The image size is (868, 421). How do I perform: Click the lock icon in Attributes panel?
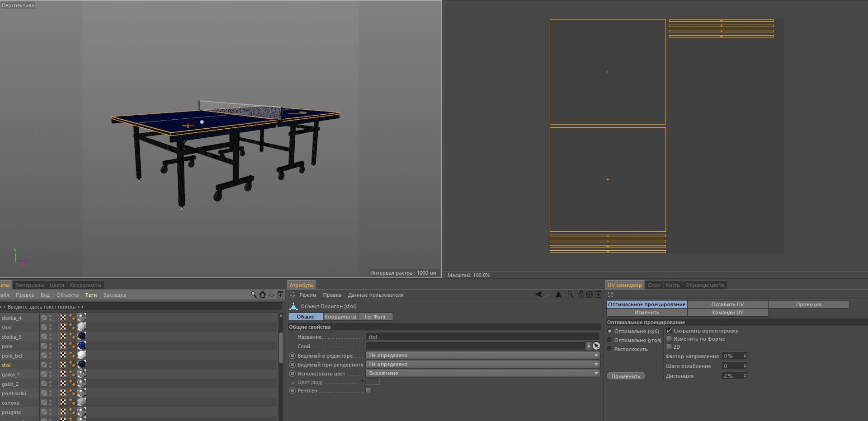pos(581,295)
